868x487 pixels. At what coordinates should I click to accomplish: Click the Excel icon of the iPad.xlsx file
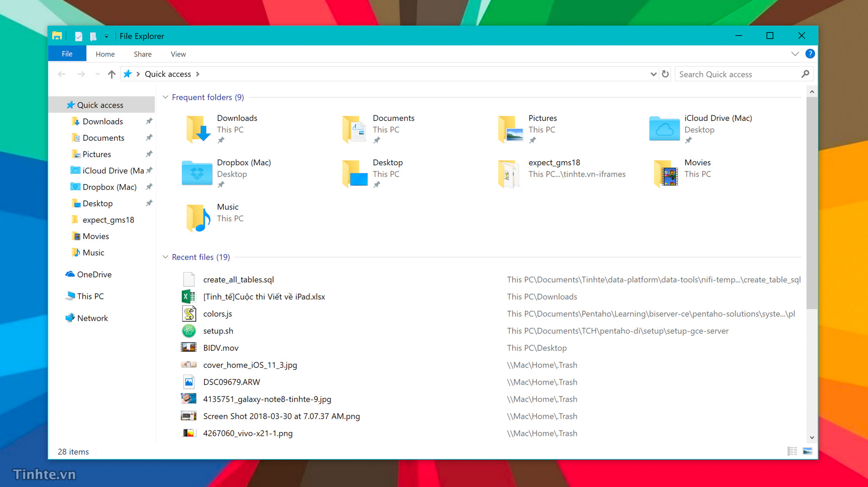coord(189,297)
